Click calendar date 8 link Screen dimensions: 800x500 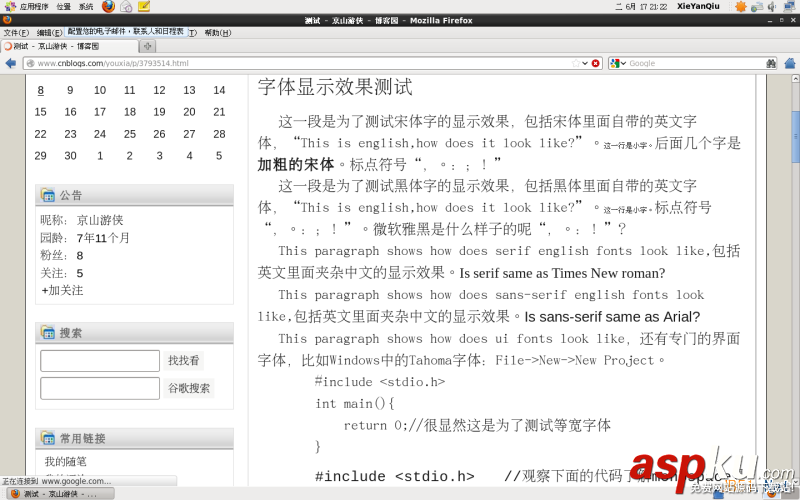(x=40, y=90)
